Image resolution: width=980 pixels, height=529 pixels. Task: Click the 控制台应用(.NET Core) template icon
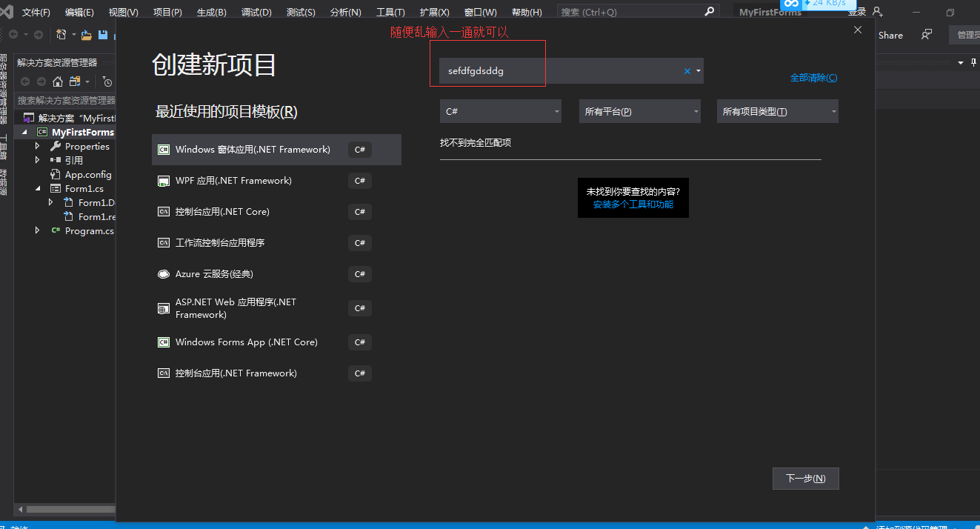coord(164,212)
